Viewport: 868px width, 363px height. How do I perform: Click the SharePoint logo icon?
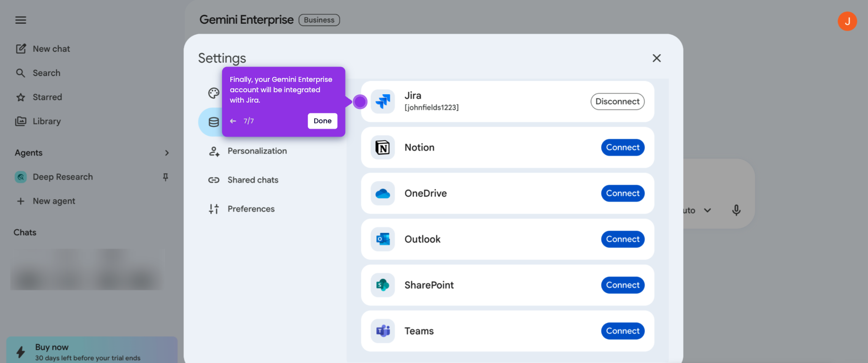tap(383, 285)
